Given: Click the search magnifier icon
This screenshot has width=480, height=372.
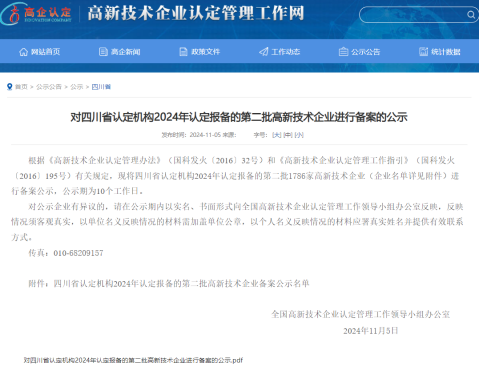Looking at the screenshot, I should click(471, 15).
